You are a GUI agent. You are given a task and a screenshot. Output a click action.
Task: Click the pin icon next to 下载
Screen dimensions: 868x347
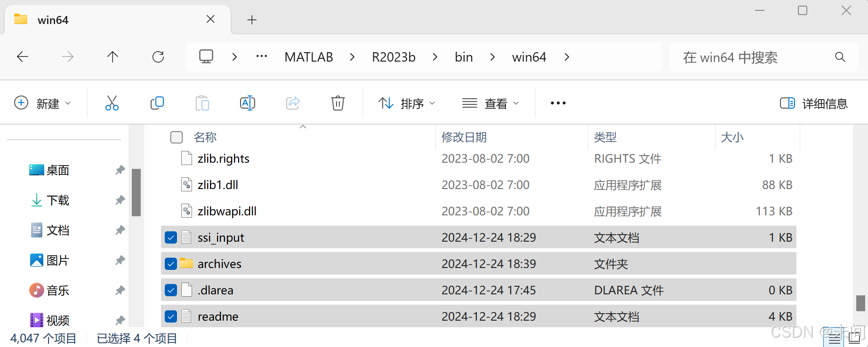(120, 200)
